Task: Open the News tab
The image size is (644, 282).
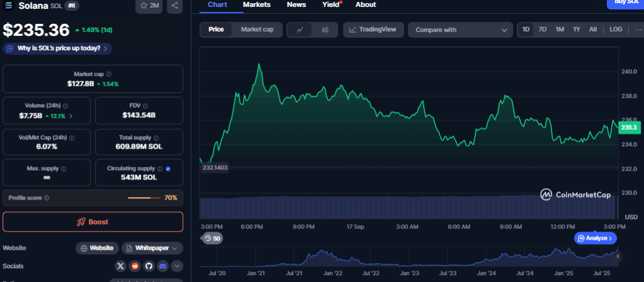Action: coord(296,5)
